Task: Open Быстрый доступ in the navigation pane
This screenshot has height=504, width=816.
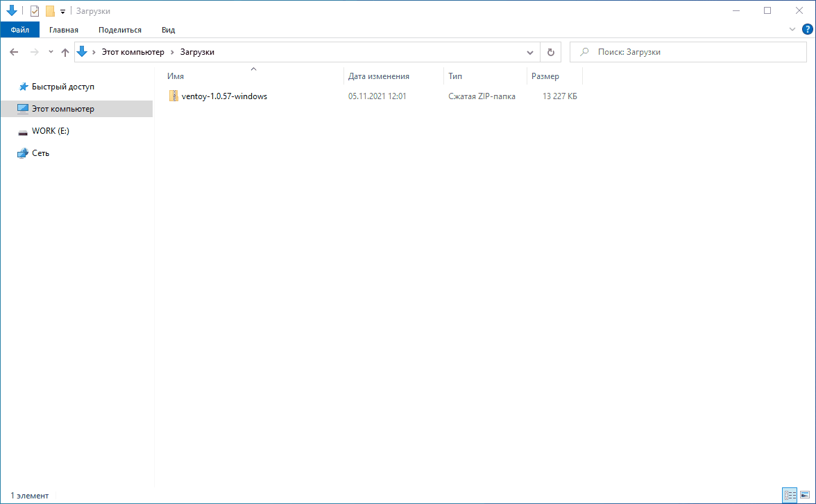Action: 63,87
